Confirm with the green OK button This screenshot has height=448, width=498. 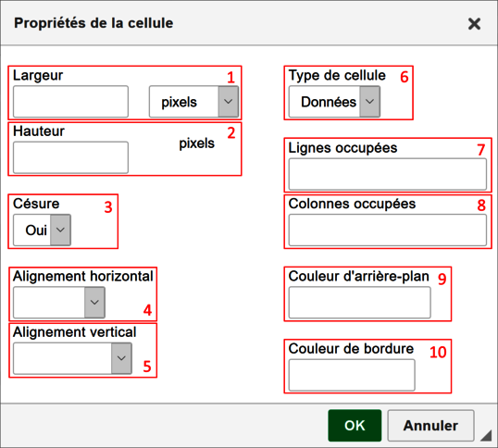(355, 426)
